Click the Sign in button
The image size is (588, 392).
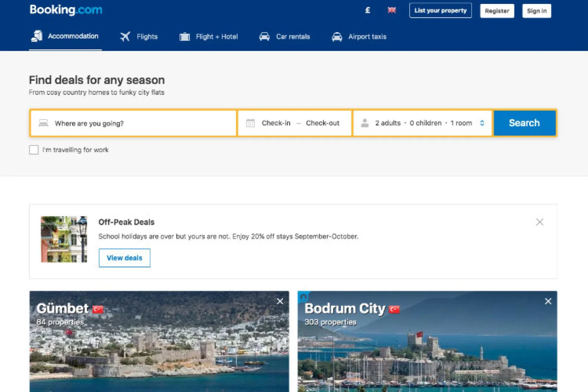[x=537, y=11]
